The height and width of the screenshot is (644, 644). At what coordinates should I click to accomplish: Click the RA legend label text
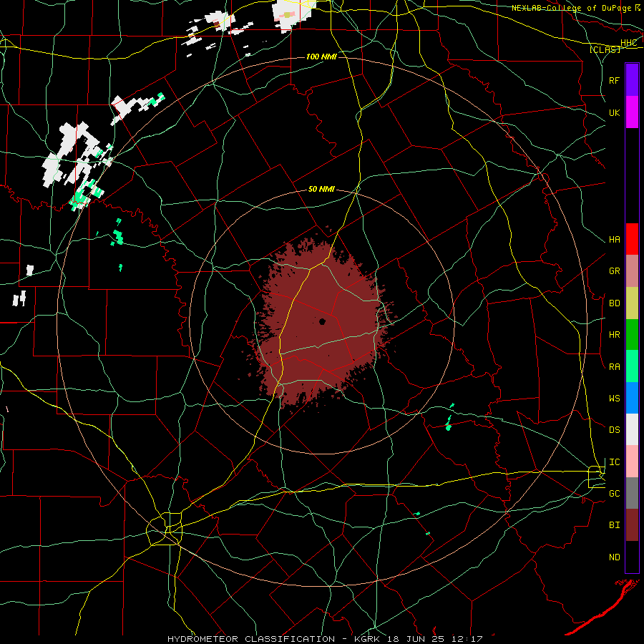(x=615, y=367)
